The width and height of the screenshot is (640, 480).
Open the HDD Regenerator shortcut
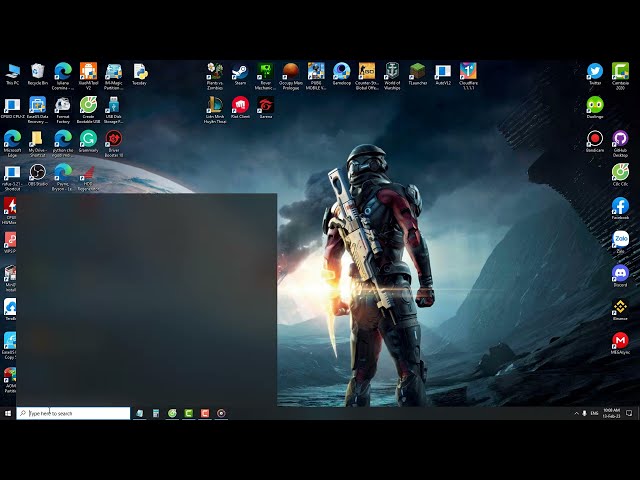(x=88, y=178)
